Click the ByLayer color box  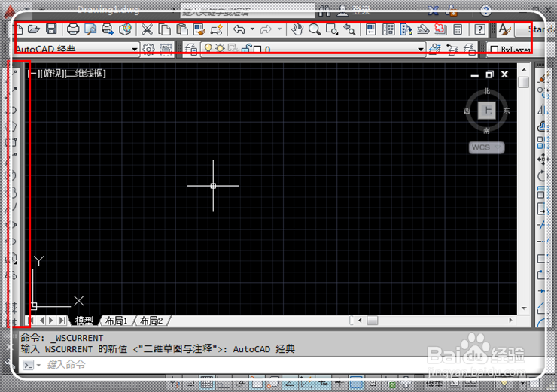pyautogui.click(x=494, y=50)
